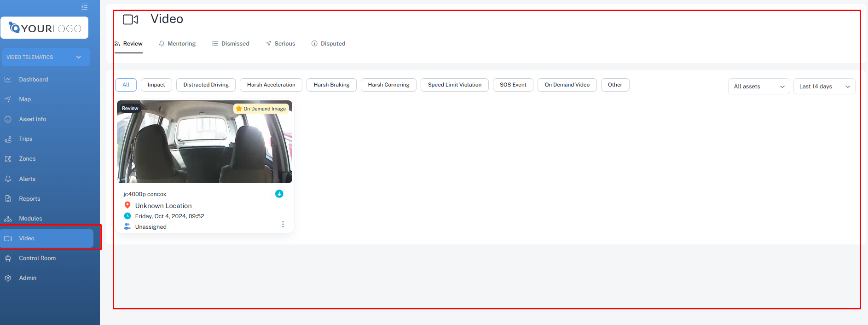Click the Map navigation arrow icon
Viewport: 868px width, 325px height.
tap(8, 99)
